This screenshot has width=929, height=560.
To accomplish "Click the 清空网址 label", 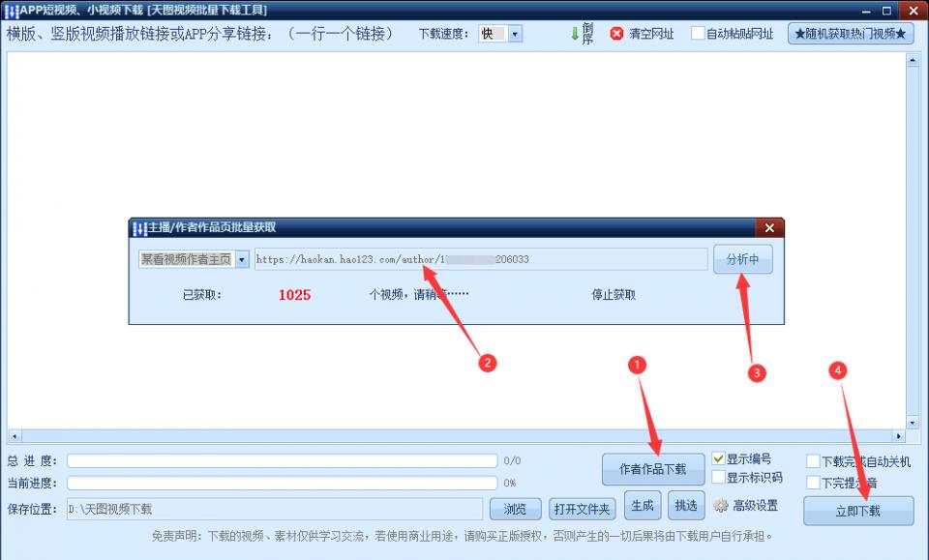I will (x=651, y=34).
